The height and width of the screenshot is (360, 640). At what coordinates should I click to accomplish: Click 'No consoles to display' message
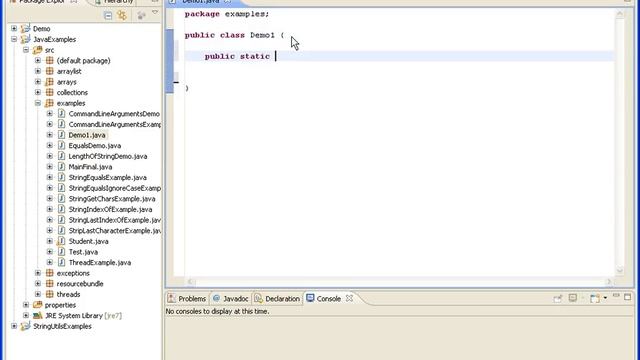point(217,311)
